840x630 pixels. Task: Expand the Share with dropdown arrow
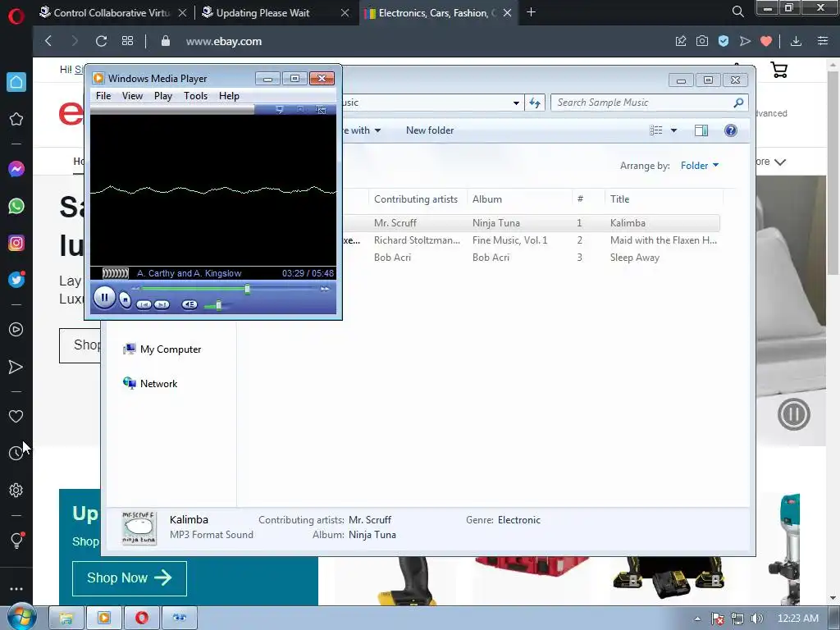click(x=377, y=130)
